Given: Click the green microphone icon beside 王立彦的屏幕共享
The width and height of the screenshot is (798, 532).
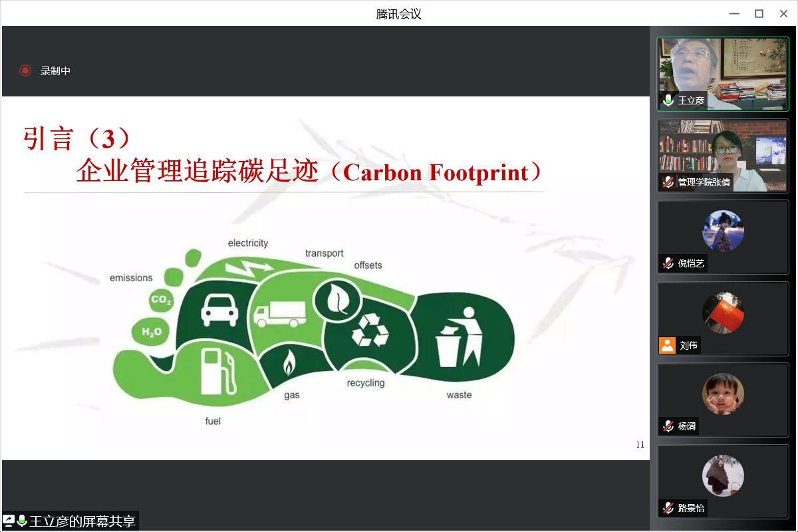Looking at the screenshot, I should (x=22, y=521).
